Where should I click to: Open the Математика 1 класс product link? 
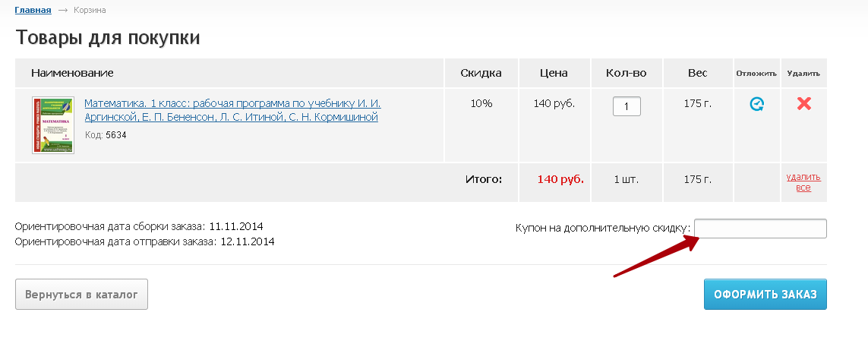232,110
